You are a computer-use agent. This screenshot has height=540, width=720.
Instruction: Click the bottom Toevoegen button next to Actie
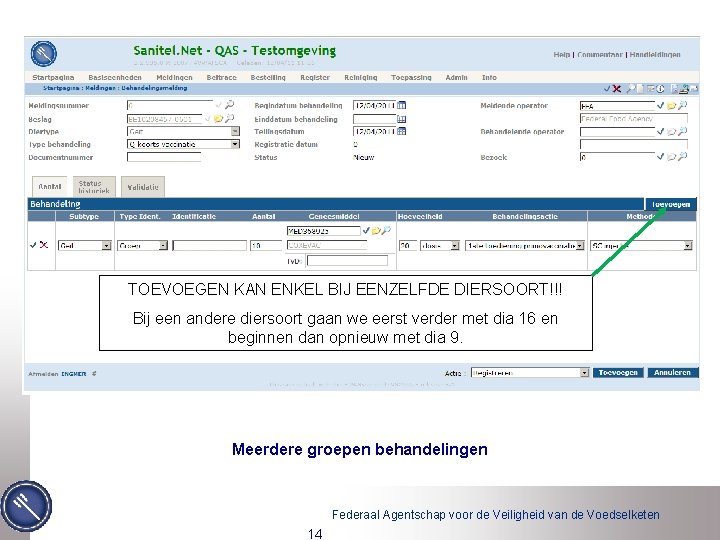click(618, 372)
